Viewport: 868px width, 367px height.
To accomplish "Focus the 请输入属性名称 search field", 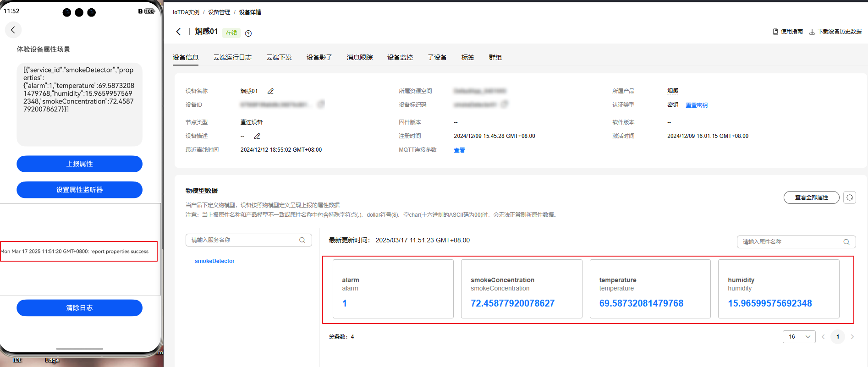I will [796, 242].
